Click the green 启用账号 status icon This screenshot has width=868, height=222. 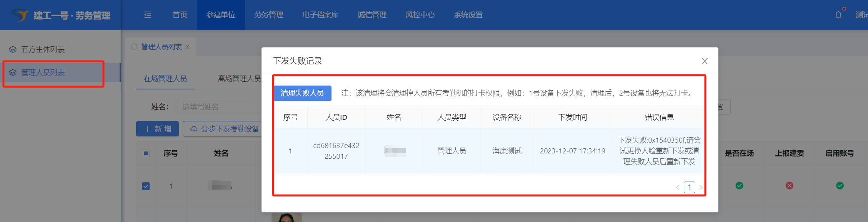[x=840, y=186]
